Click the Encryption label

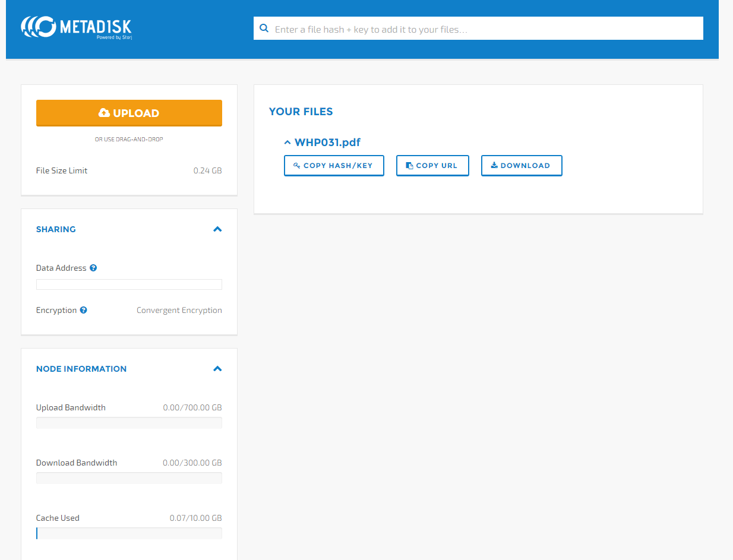point(56,310)
